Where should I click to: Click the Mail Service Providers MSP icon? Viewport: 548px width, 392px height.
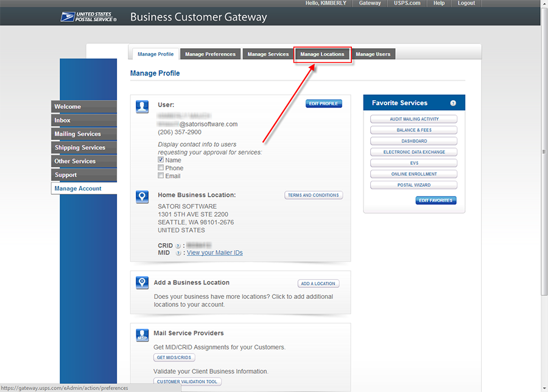click(142, 334)
